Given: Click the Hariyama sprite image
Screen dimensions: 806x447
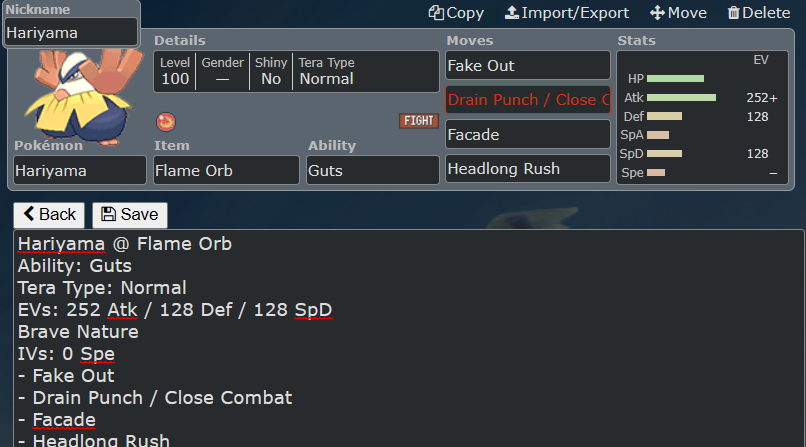Looking at the screenshot, I should pos(82,95).
